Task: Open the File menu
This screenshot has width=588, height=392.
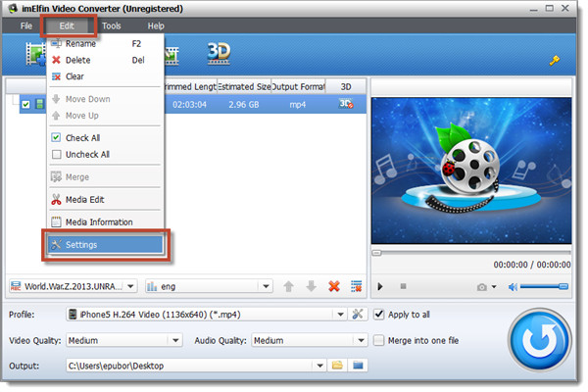Action: pyautogui.click(x=26, y=25)
